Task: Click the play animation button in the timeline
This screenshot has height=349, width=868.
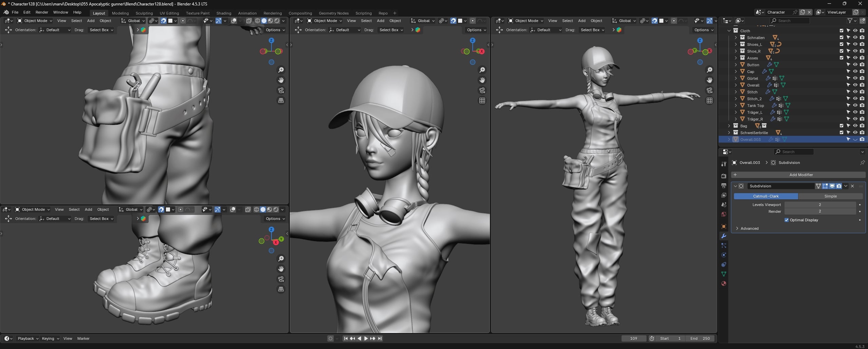Action: click(x=366, y=338)
